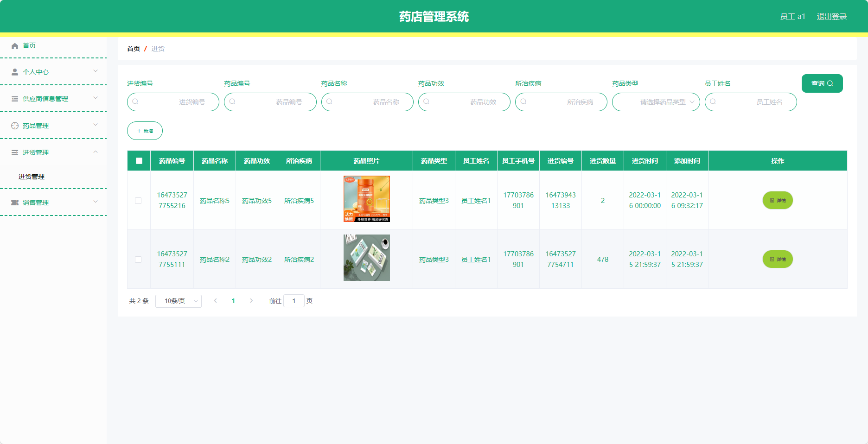Viewport: 868px width, 444px height.
Task: Expand the 药品管理 menu chevron
Action: [x=96, y=125]
